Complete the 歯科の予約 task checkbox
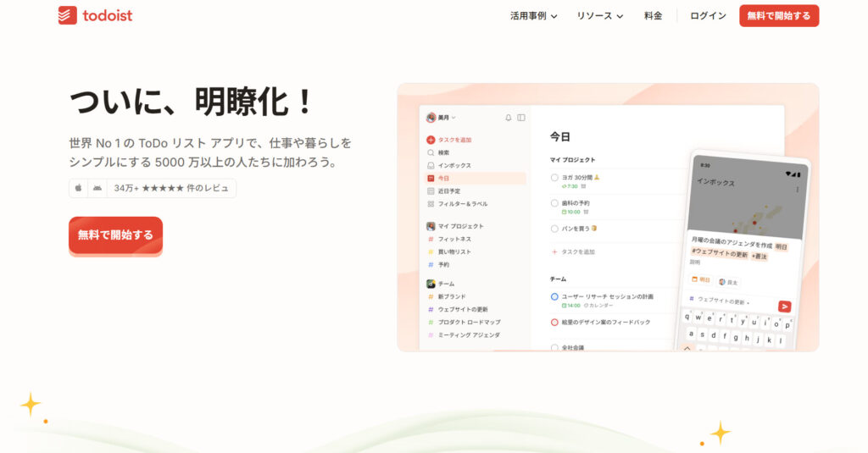The width and height of the screenshot is (868, 453). 554,203
